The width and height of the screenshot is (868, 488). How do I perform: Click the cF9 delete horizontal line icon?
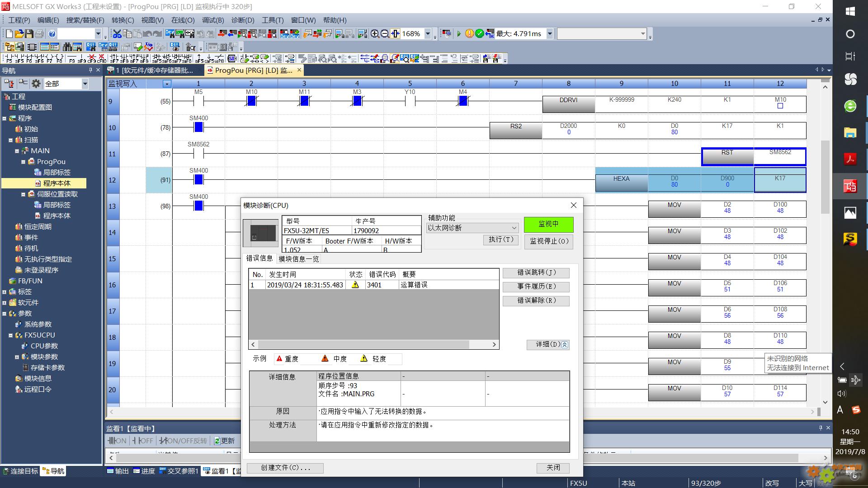[92, 58]
